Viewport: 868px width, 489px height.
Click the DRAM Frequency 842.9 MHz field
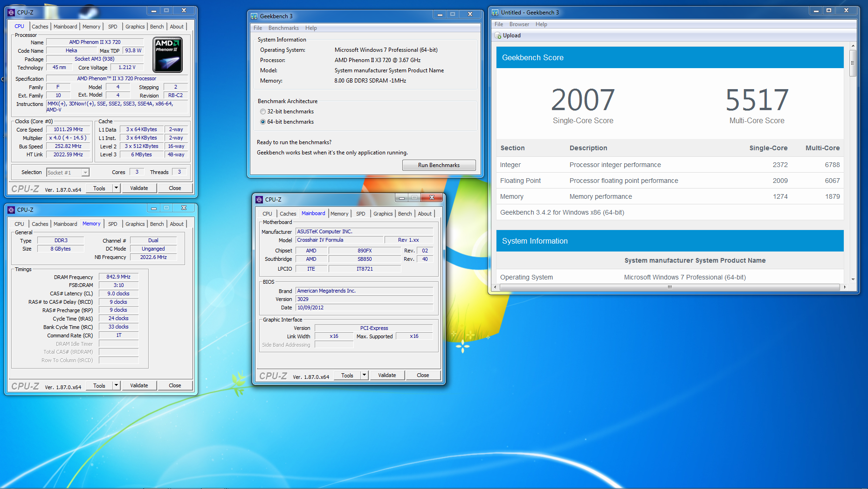pos(118,277)
